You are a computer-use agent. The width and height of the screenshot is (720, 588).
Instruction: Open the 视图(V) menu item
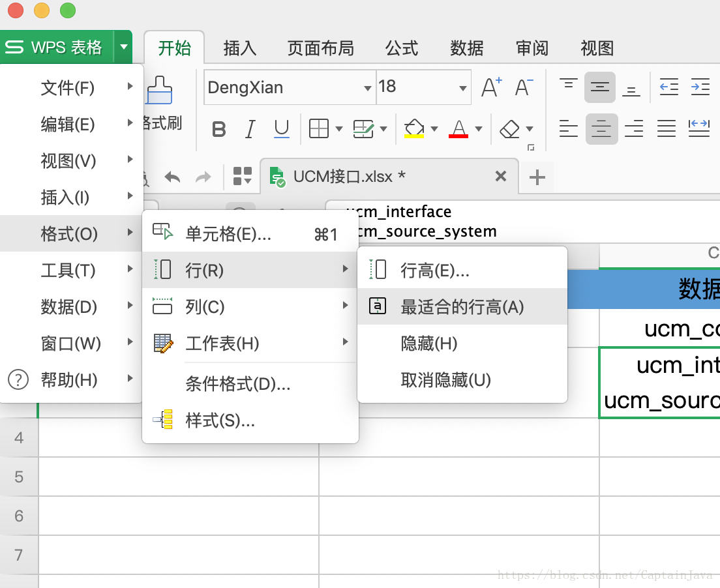coord(72,160)
